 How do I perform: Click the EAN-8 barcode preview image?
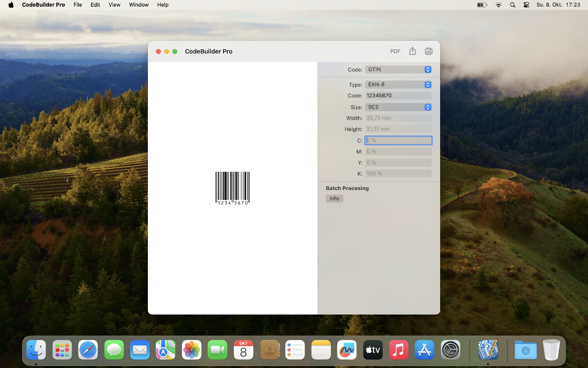click(x=233, y=188)
